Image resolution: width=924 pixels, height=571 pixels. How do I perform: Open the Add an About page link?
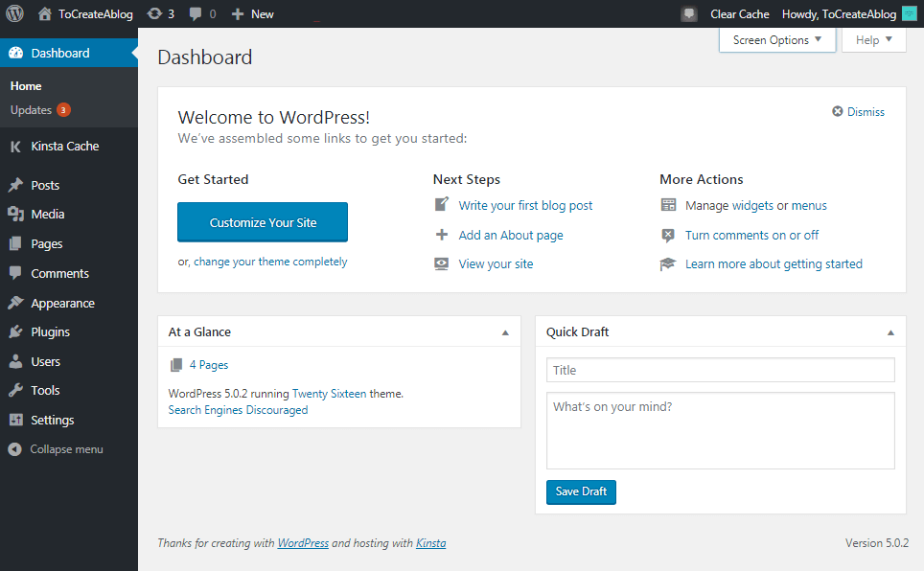511,236
